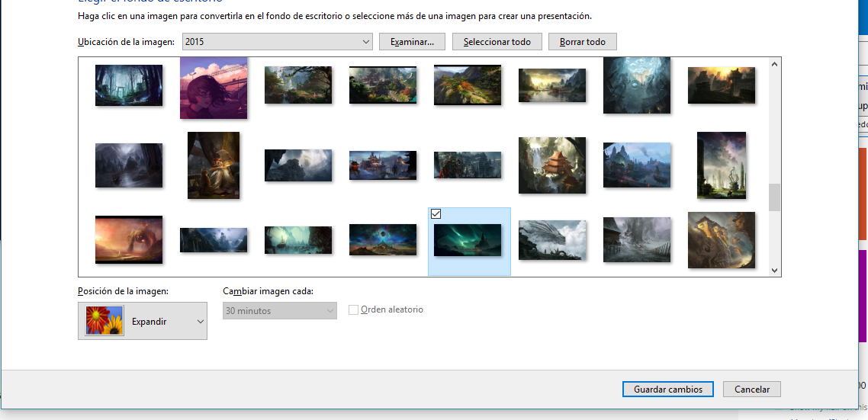Viewport: 868px width, 420px height.
Task: Pick the crooked yellow house on cliff wallpaper
Action: pyautogui.click(x=722, y=239)
